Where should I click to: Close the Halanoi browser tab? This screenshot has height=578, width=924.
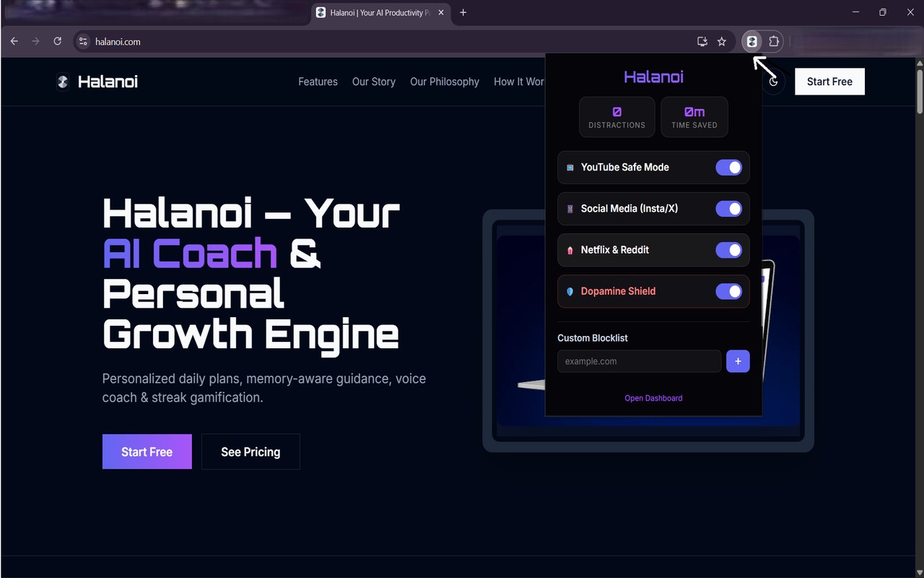tap(440, 12)
